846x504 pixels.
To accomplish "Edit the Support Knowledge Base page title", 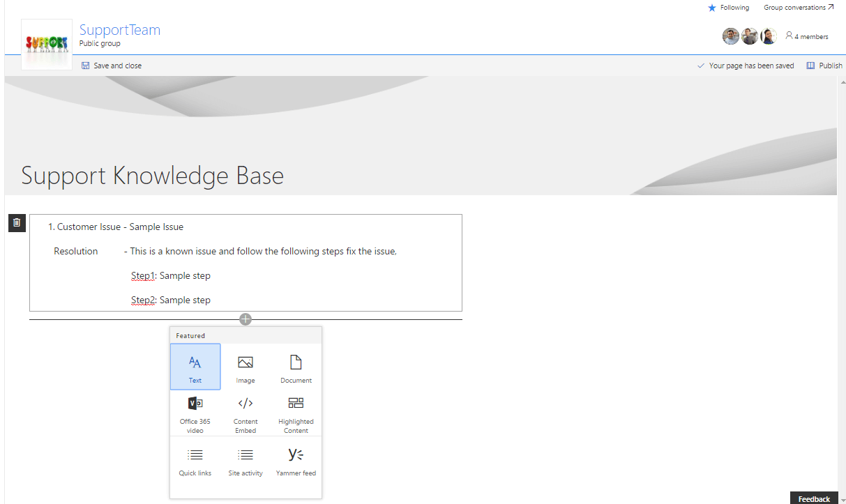I will (x=153, y=176).
